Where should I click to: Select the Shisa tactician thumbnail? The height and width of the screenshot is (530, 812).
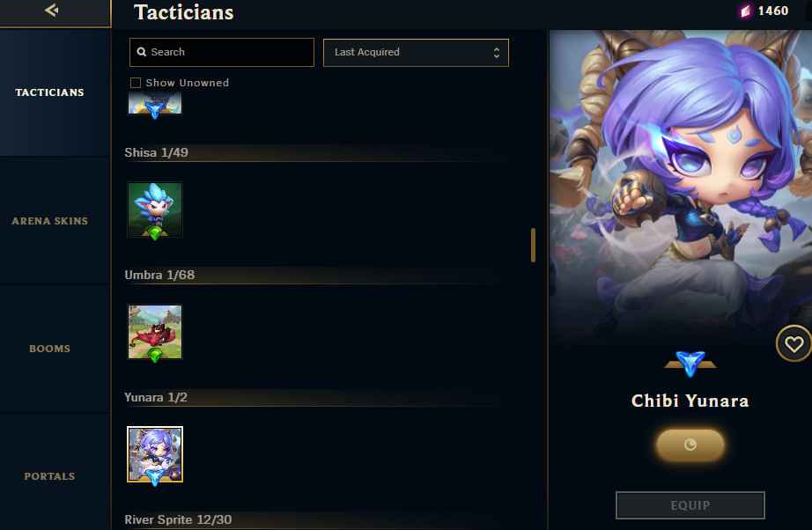(155, 210)
